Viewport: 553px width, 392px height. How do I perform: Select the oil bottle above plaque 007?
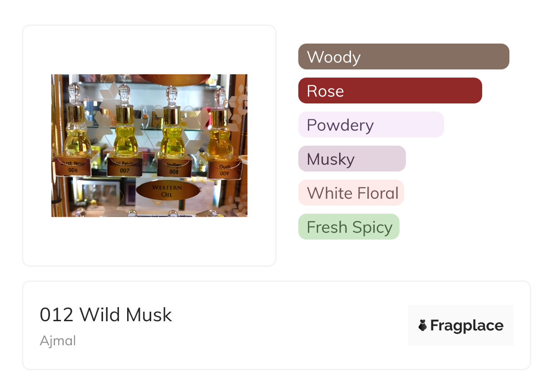(x=125, y=120)
